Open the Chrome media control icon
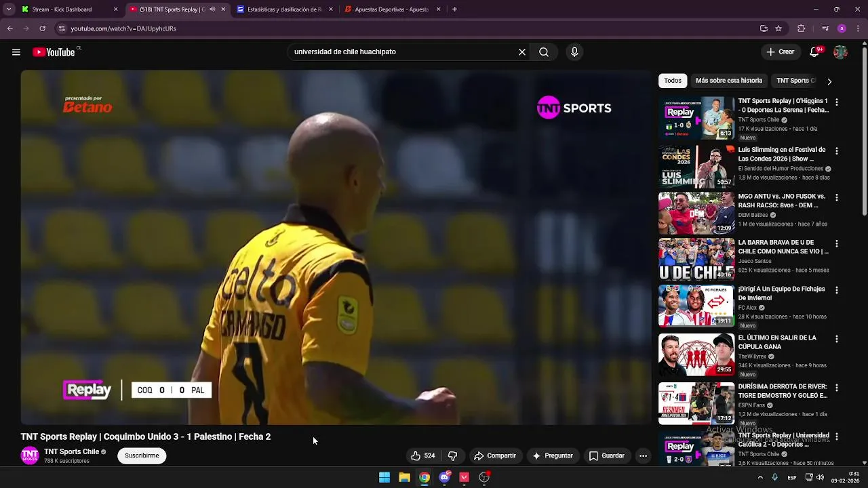Screen dimensions: 868x488 825,28
